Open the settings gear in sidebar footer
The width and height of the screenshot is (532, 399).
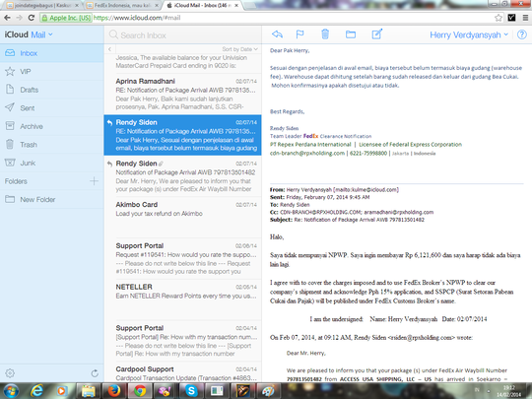(x=10, y=373)
